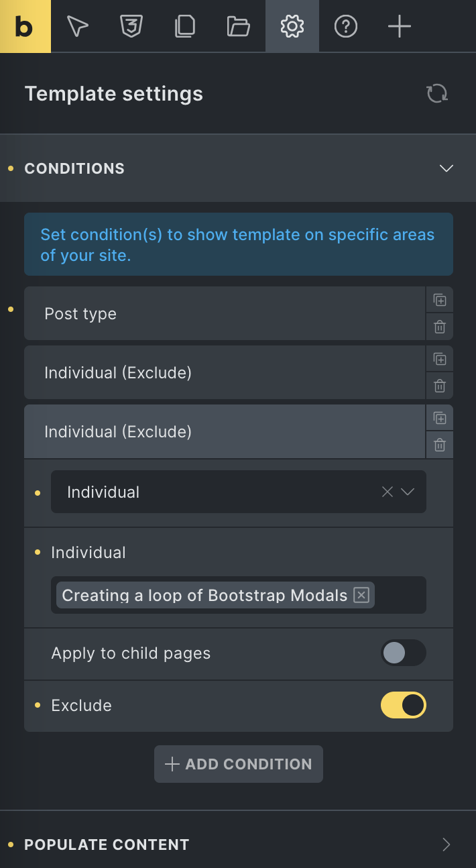Image resolution: width=476 pixels, height=868 pixels.
Task: Click the ADD CONDITION button
Action: click(238, 764)
